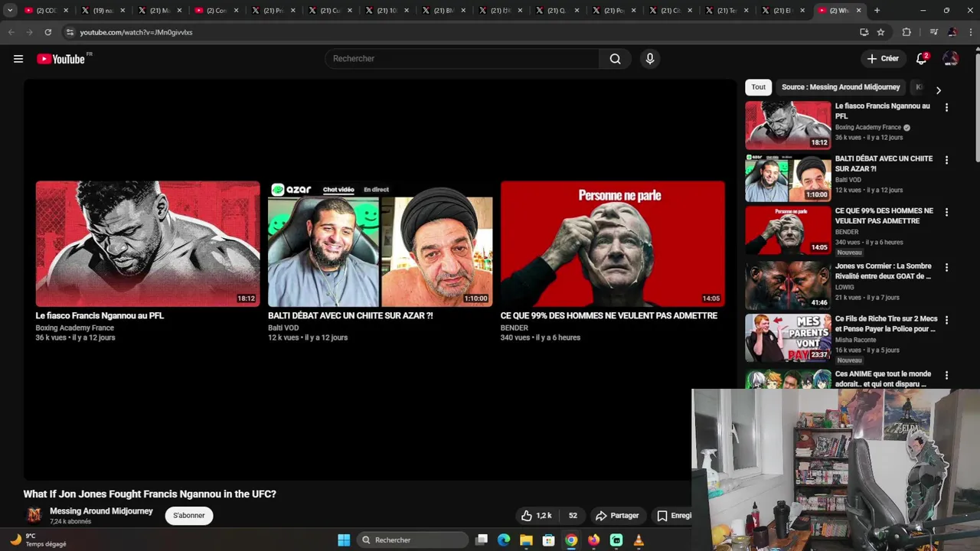Show more filter chips with the right chevron
The height and width of the screenshot is (551, 980).
click(x=938, y=90)
